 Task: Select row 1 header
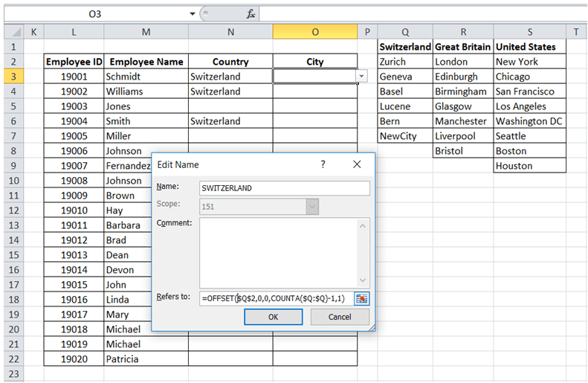click(14, 47)
